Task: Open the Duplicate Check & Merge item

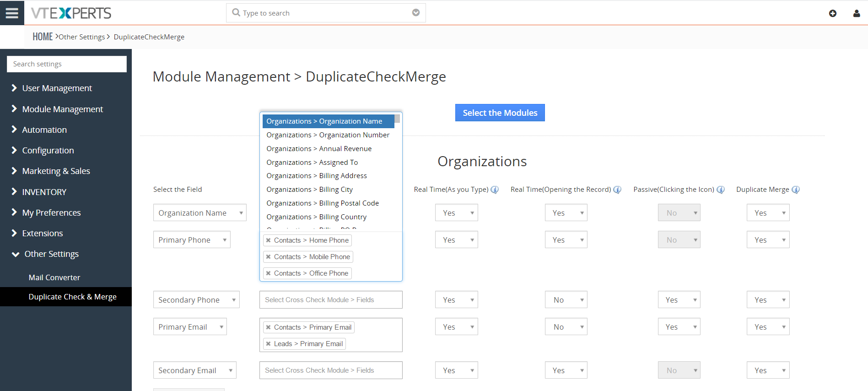Action: pyautogui.click(x=66, y=297)
